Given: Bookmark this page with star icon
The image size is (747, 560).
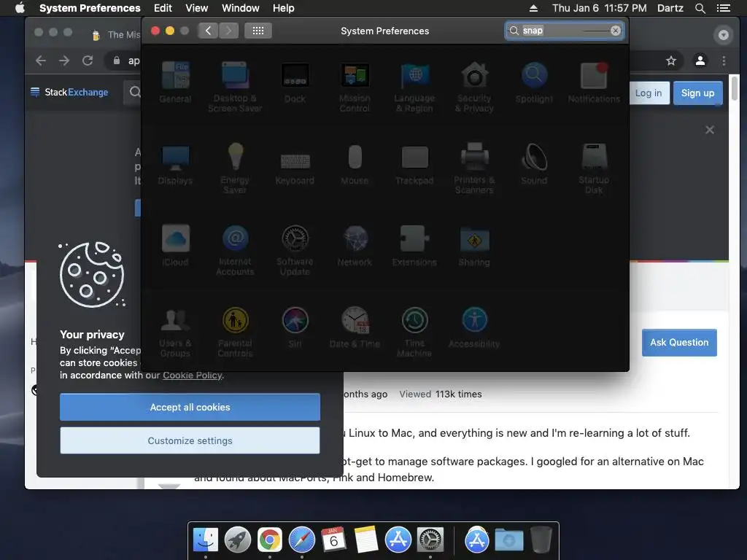Looking at the screenshot, I should point(671,61).
